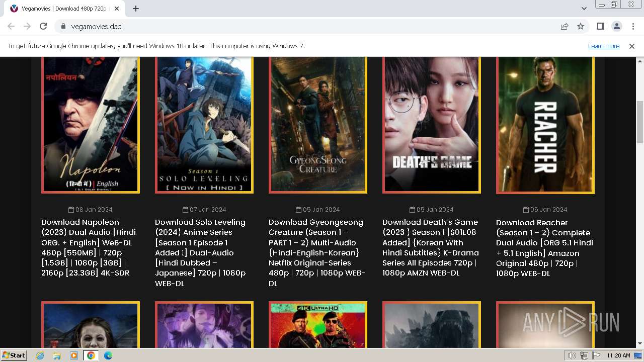Launch Internet Explorer from the taskbar
644x362 pixels.
40,355
